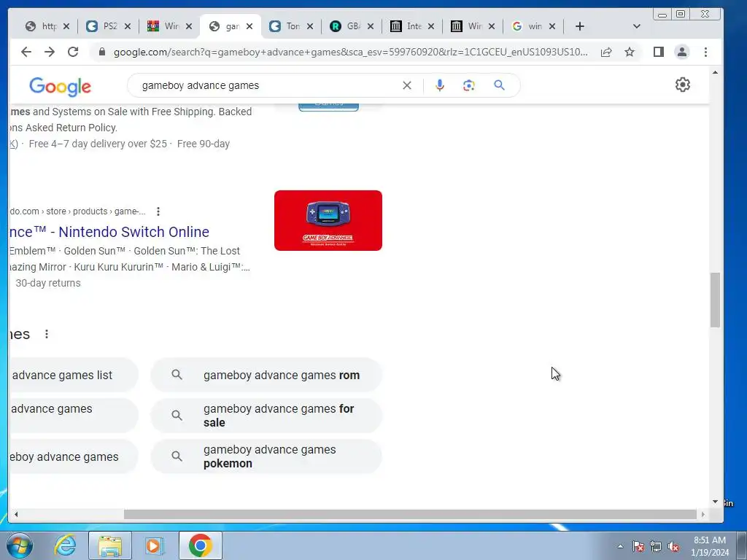Open Chrome from taskbar

200,545
